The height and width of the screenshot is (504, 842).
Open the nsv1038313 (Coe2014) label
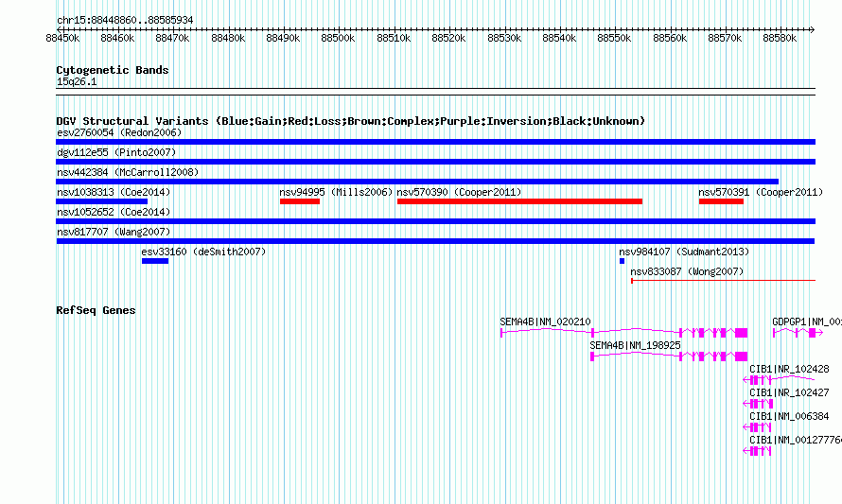pos(114,192)
